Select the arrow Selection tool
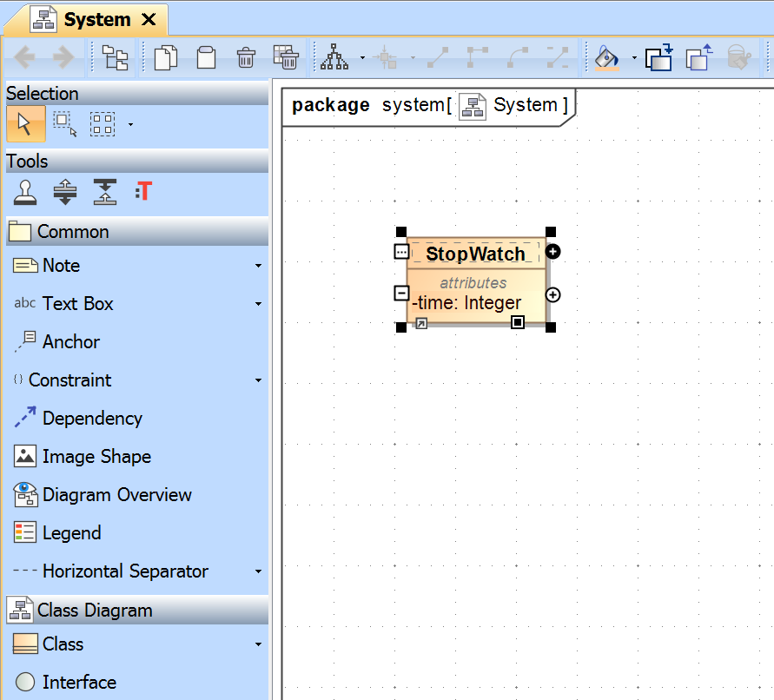The width and height of the screenshot is (774, 700). [25, 124]
